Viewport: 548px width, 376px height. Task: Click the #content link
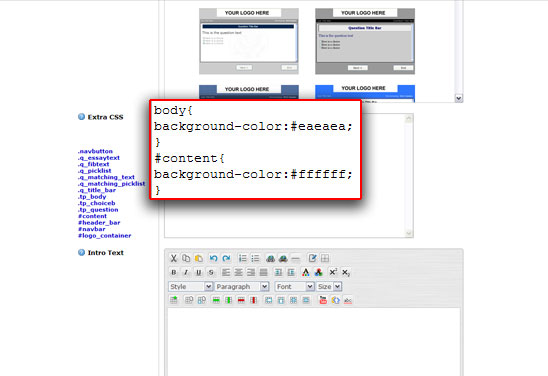[x=92, y=216]
